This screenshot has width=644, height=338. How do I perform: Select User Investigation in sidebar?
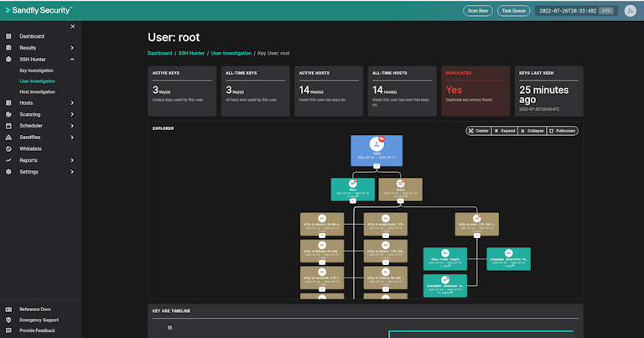(x=38, y=81)
